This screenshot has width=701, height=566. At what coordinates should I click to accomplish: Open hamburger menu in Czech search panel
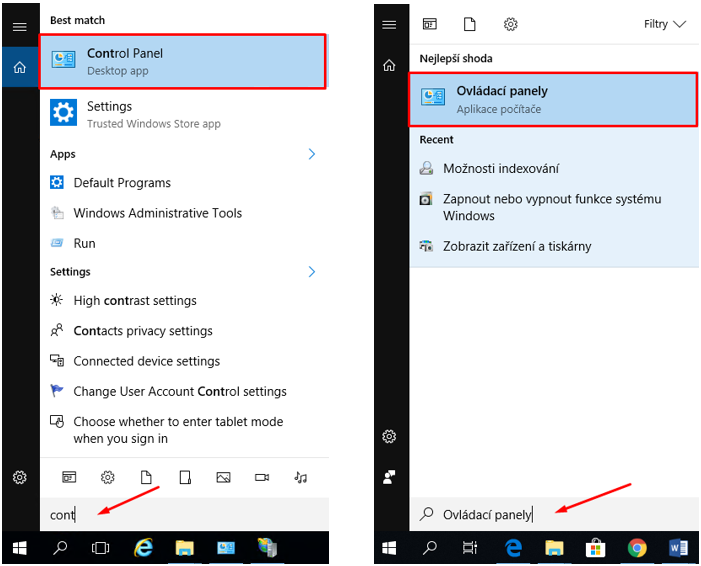[x=389, y=25]
